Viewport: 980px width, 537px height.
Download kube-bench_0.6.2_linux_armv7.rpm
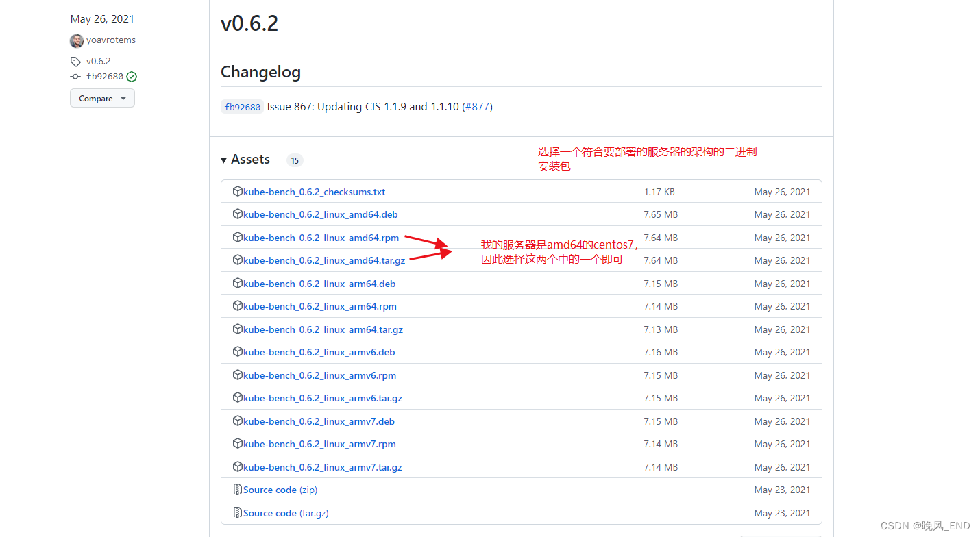pyautogui.click(x=319, y=444)
